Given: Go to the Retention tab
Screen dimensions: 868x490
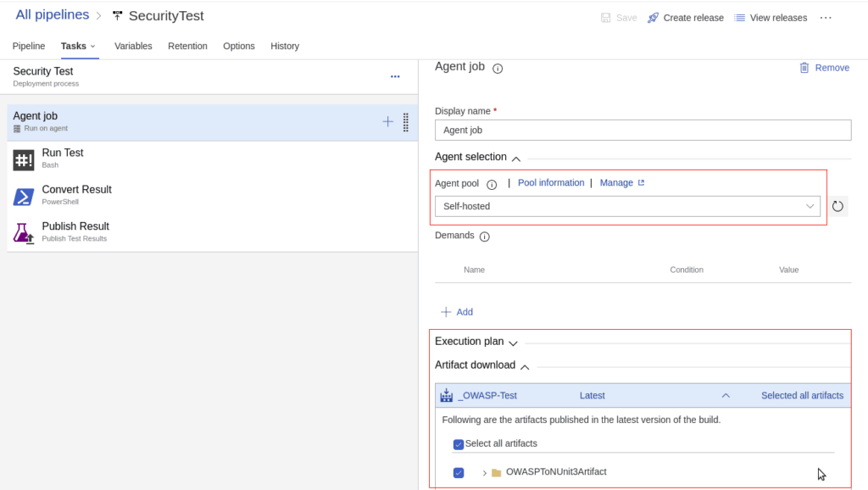Looking at the screenshot, I should pos(187,46).
